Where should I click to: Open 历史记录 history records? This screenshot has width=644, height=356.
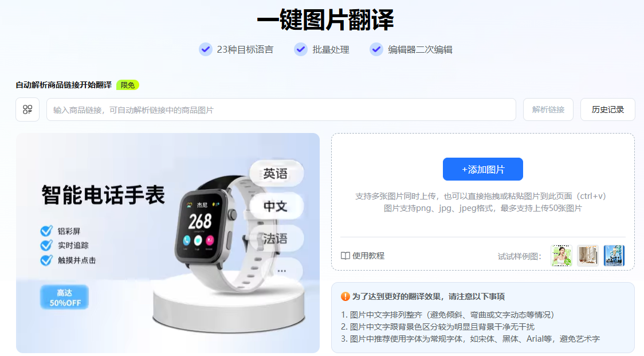[607, 109]
